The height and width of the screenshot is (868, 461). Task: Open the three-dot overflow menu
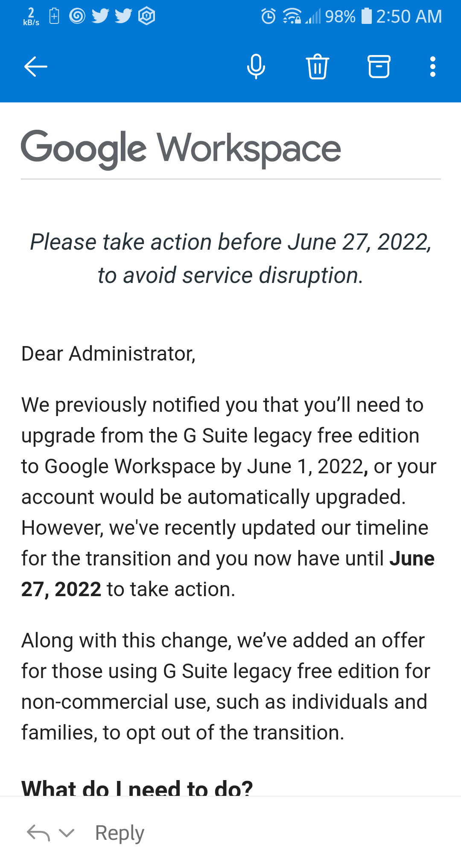point(433,67)
